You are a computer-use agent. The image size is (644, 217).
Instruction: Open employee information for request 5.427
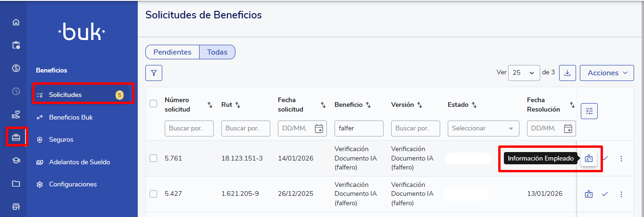pyautogui.click(x=589, y=194)
